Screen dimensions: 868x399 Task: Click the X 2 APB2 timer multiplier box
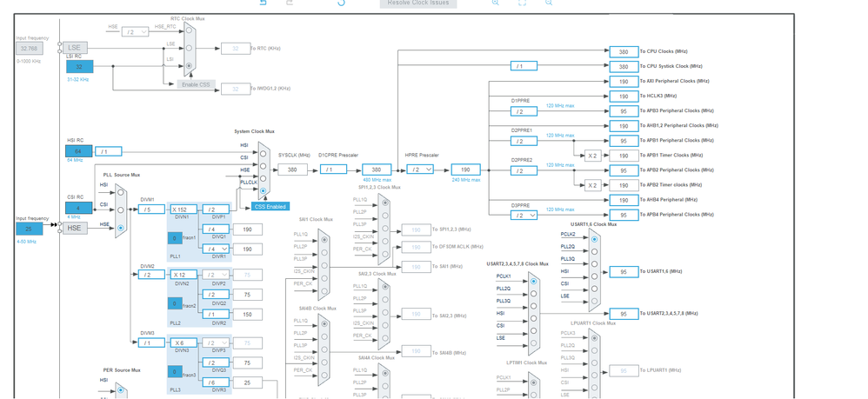(592, 185)
